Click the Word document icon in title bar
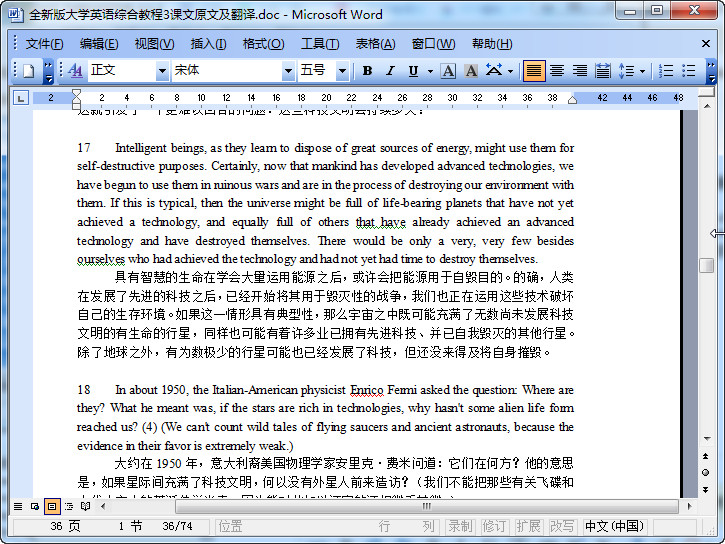Image resolution: width=725 pixels, height=544 pixels. [15, 14]
